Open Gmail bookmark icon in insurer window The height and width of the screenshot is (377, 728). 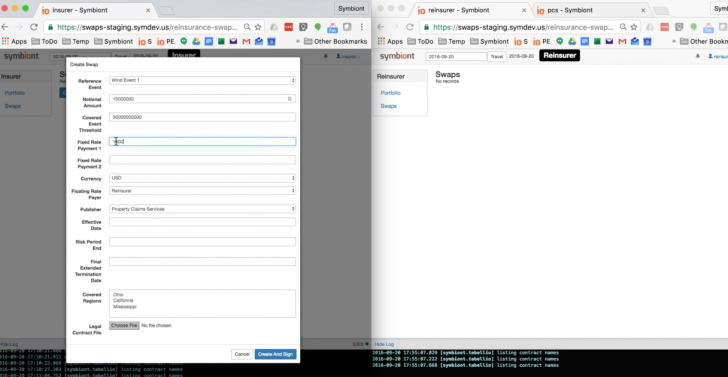pyautogui.click(x=246, y=41)
